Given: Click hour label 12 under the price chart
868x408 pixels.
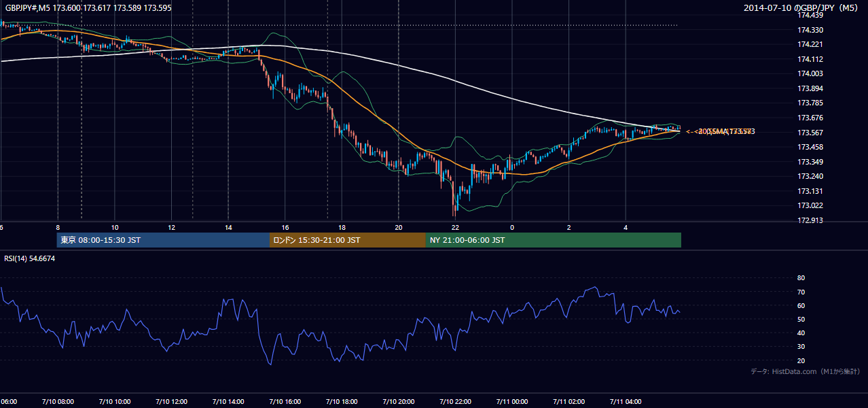Looking at the screenshot, I should pyautogui.click(x=171, y=228).
